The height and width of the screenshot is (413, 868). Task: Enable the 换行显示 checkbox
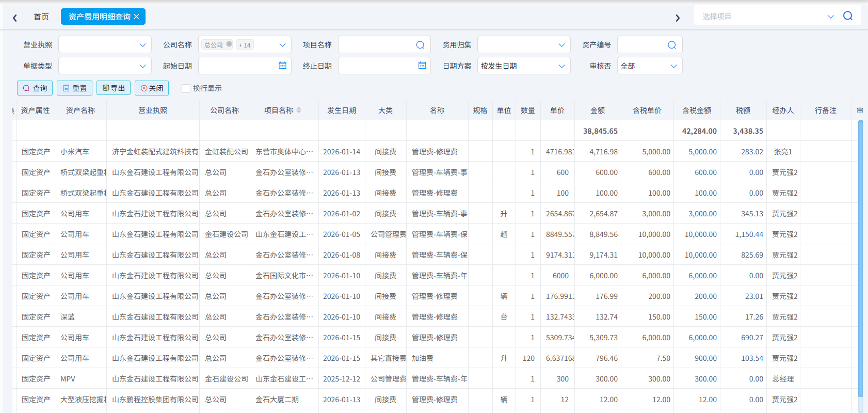tap(186, 88)
